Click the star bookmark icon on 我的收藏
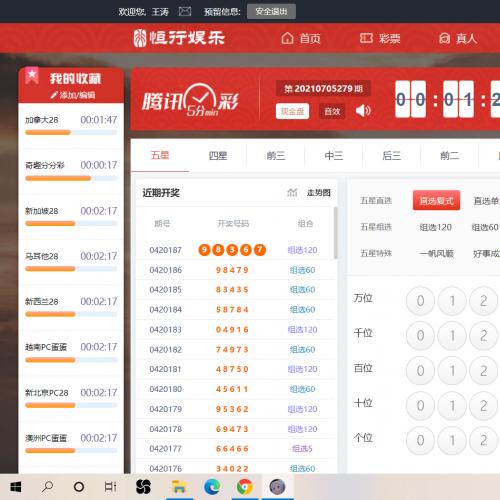Image resolution: width=500 pixels, height=500 pixels. (x=32, y=75)
